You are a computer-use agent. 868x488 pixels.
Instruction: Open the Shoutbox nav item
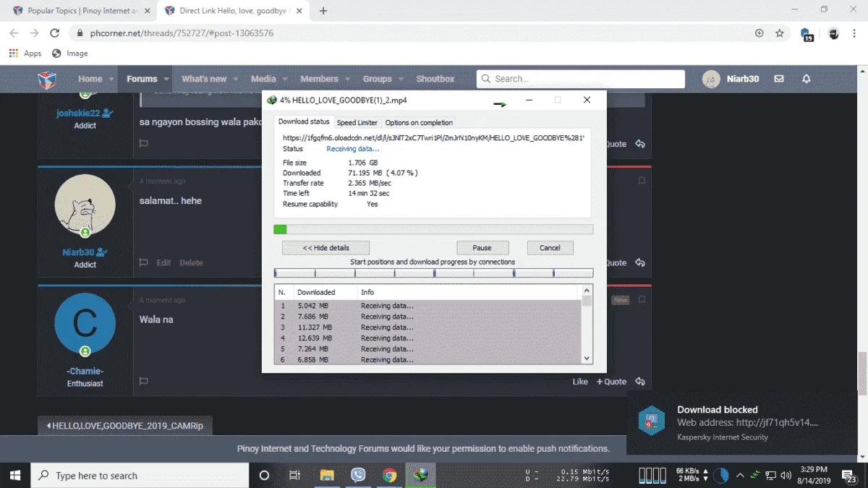coord(435,79)
